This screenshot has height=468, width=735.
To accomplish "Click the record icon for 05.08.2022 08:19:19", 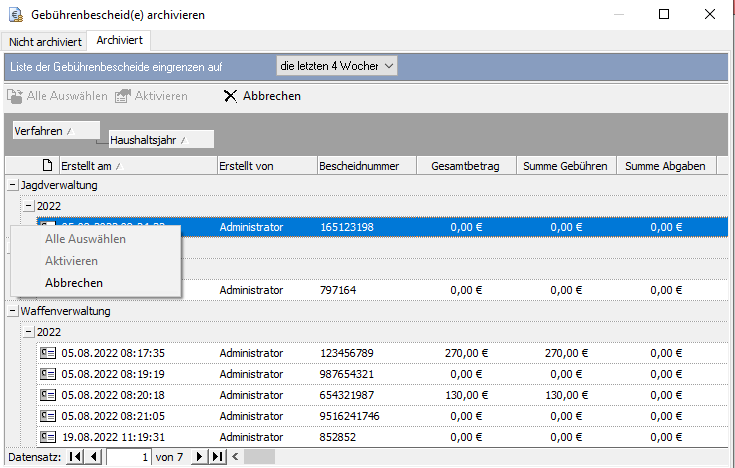I will (46, 374).
